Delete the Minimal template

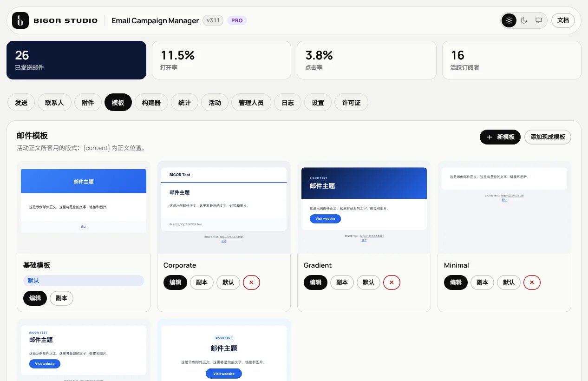(x=532, y=282)
